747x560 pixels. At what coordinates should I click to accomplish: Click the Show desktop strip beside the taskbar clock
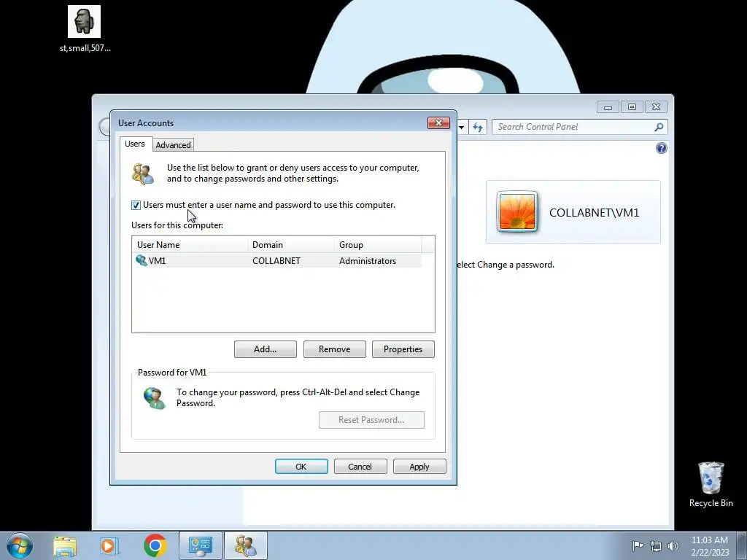point(742,545)
